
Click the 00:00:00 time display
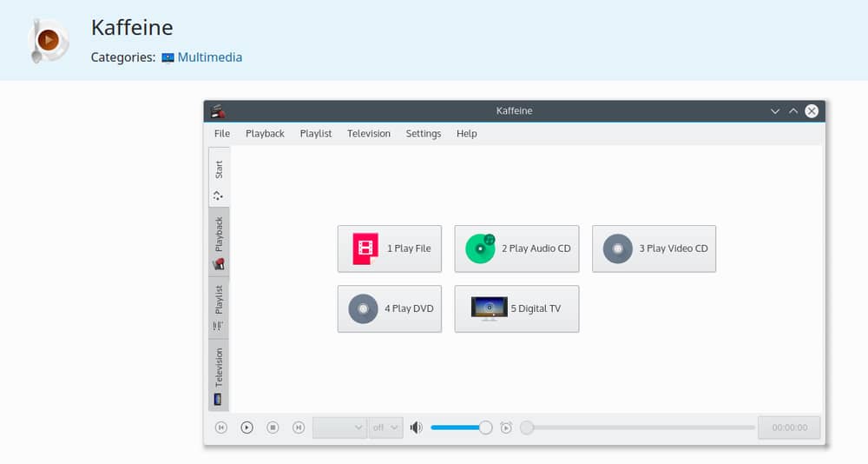pyautogui.click(x=789, y=428)
